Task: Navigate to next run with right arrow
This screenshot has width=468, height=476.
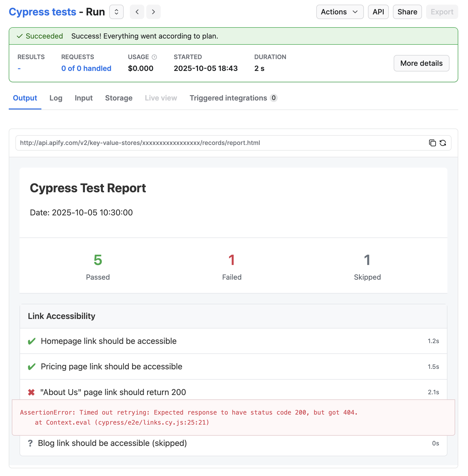Action: tap(153, 12)
